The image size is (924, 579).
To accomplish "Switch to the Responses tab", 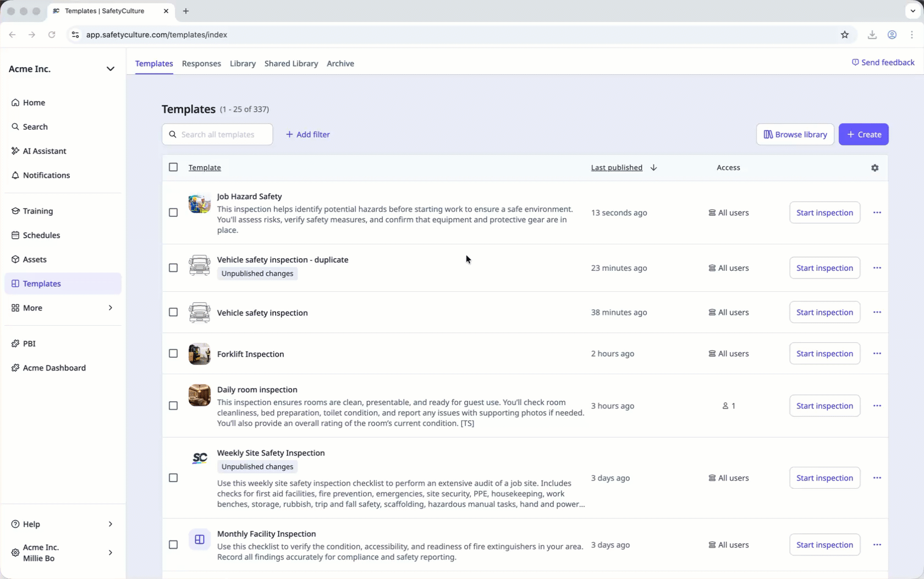I will click(201, 63).
